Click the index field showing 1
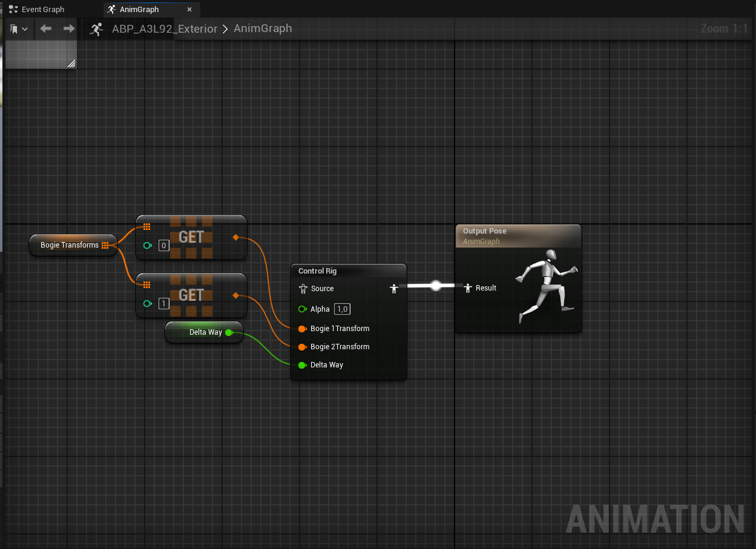756x549 pixels. pos(163,303)
